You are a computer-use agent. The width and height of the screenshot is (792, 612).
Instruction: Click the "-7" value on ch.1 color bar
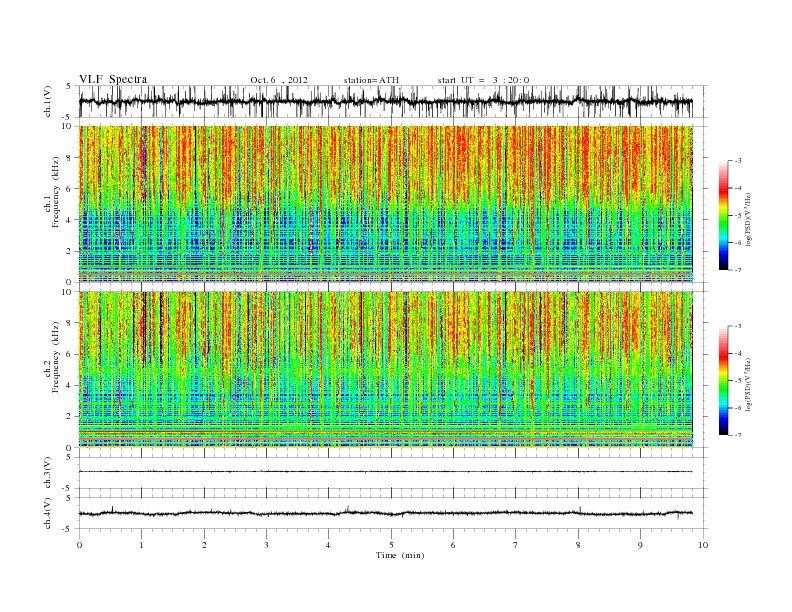click(x=738, y=270)
